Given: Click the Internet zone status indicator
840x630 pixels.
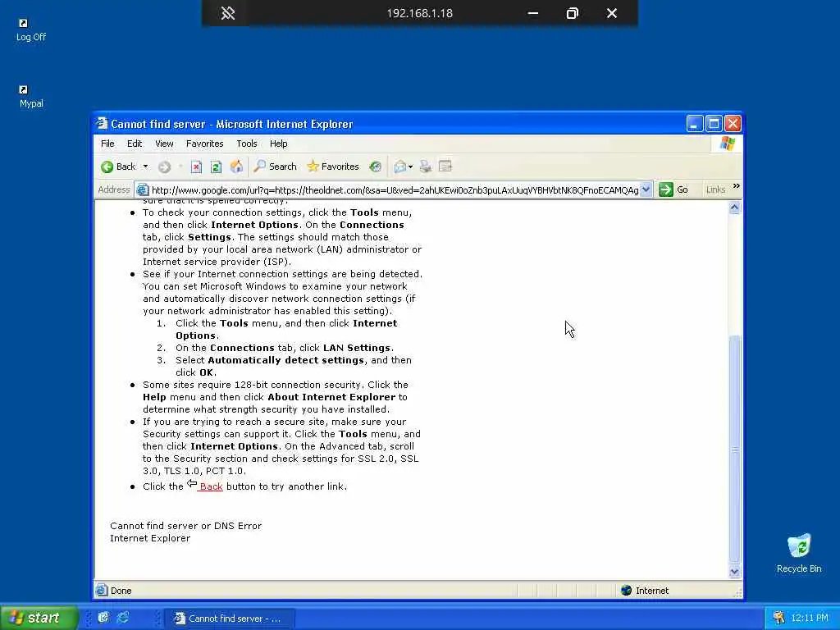Looking at the screenshot, I should tap(645, 591).
